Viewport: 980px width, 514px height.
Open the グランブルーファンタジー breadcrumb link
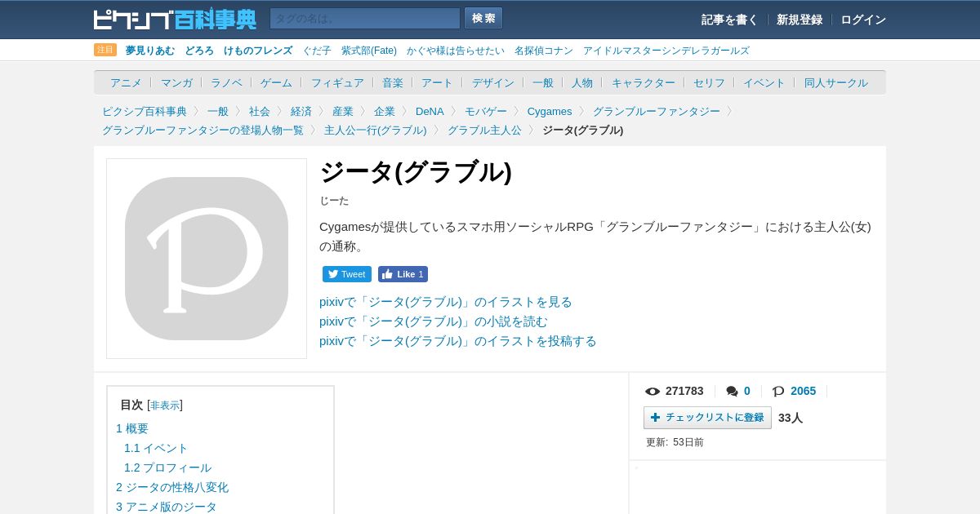[x=657, y=111]
